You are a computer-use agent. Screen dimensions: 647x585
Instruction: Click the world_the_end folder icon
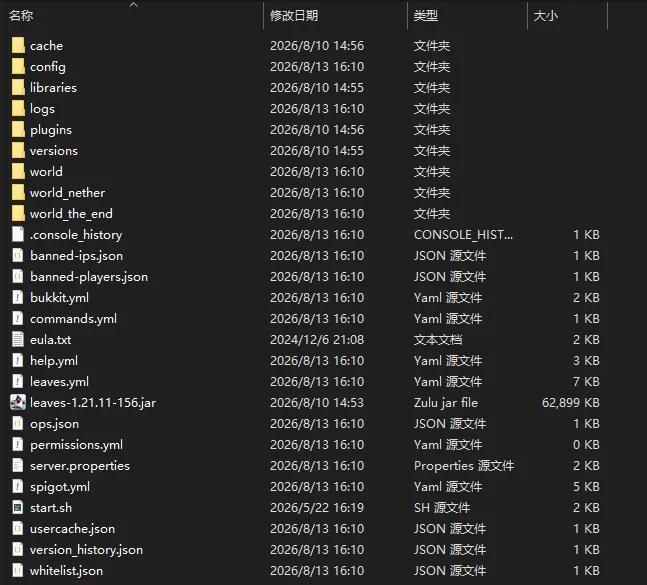click(18, 214)
